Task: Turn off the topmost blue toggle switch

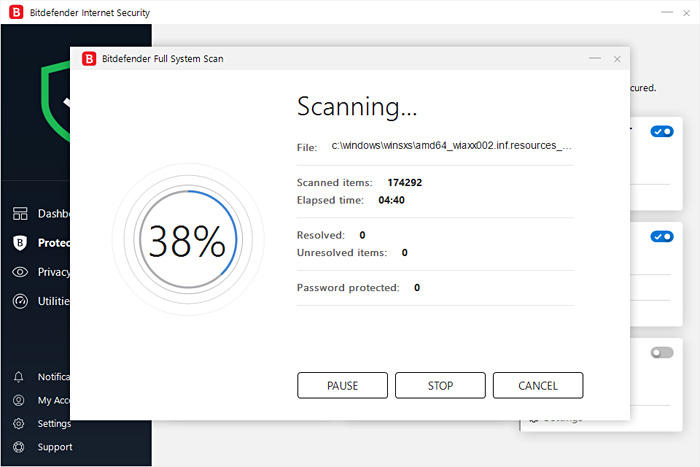Action: coord(661,131)
